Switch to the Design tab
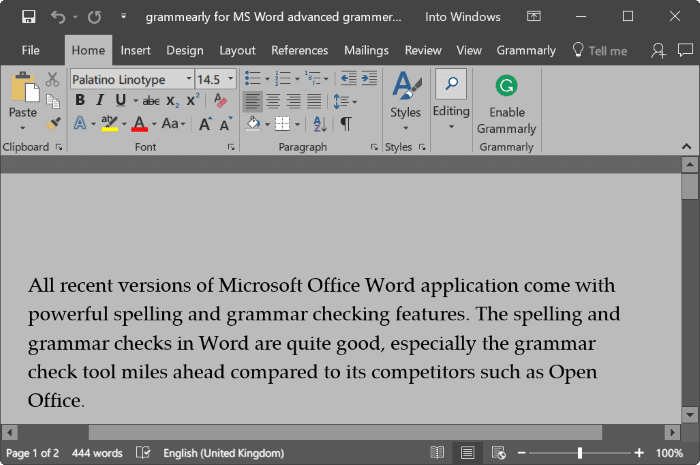700x465 pixels. pos(185,50)
